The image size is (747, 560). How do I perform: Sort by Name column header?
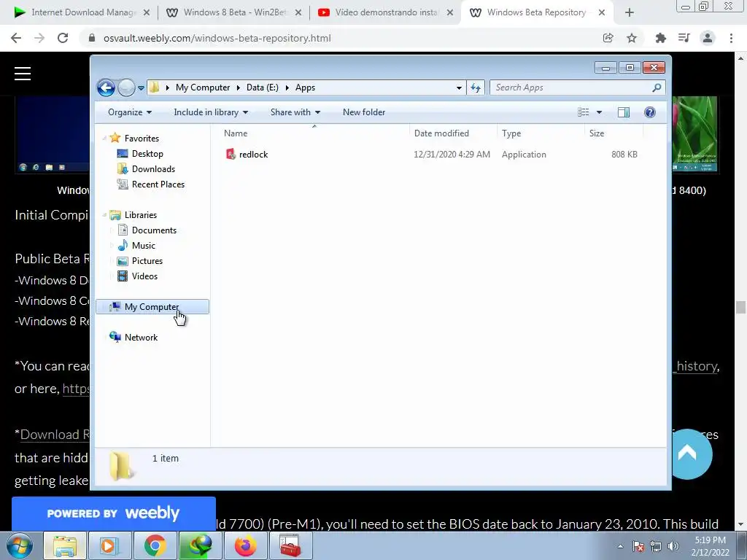314,133
